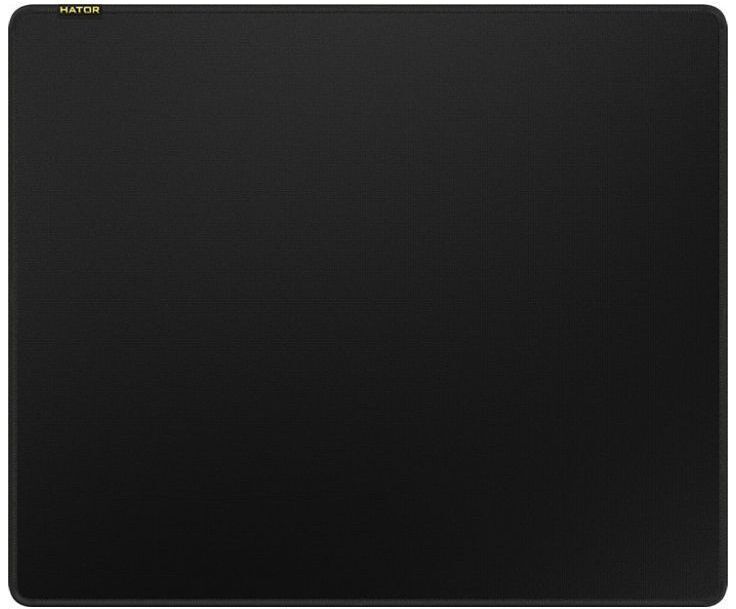
Task: Click the HATOR logo label
Action: (x=80, y=10)
